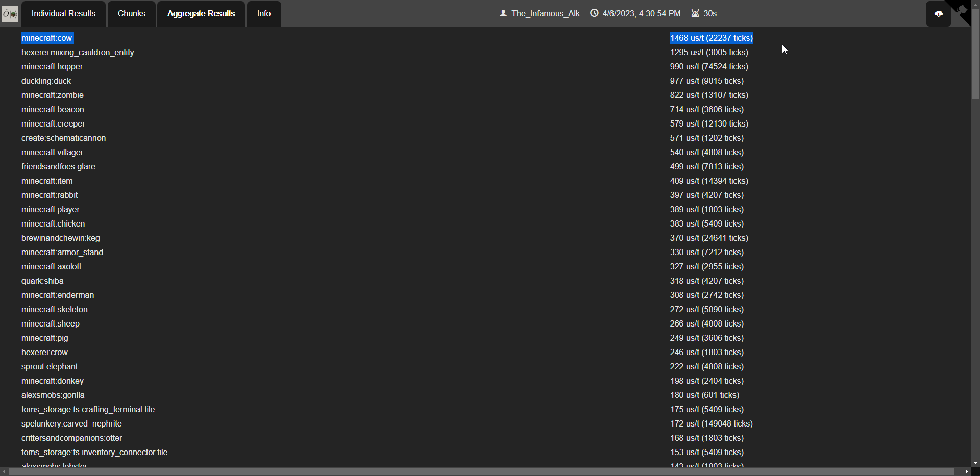Click the minecraft:chicken entry
This screenshot has height=476, width=980.
pos(53,224)
